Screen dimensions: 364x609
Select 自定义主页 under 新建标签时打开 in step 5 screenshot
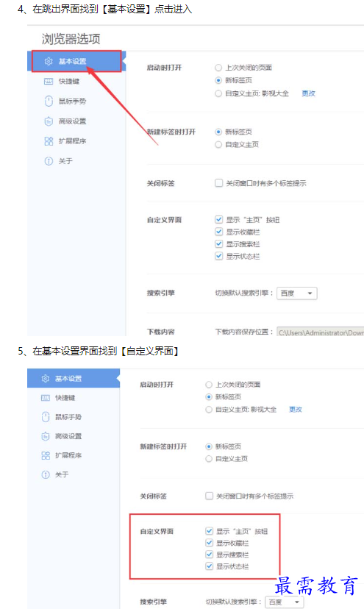[209, 459]
